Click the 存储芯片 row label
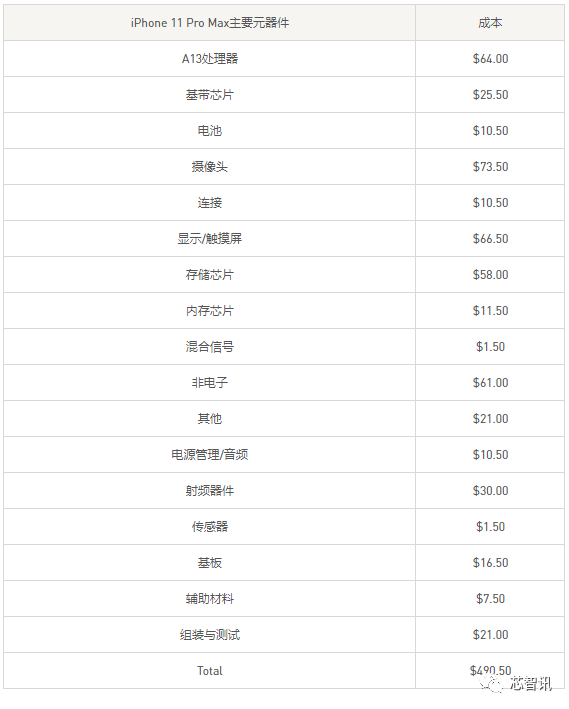569x709 pixels. click(x=209, y=274)
